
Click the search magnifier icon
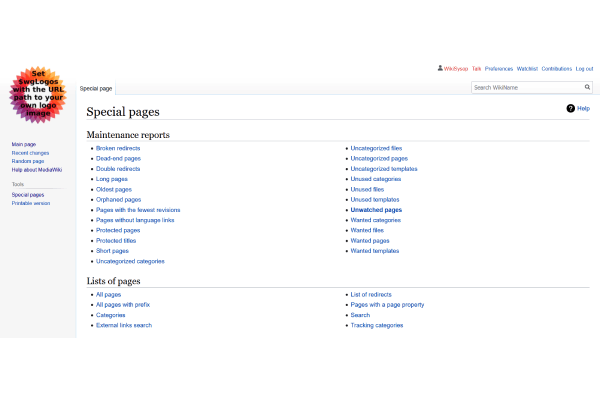588,87
